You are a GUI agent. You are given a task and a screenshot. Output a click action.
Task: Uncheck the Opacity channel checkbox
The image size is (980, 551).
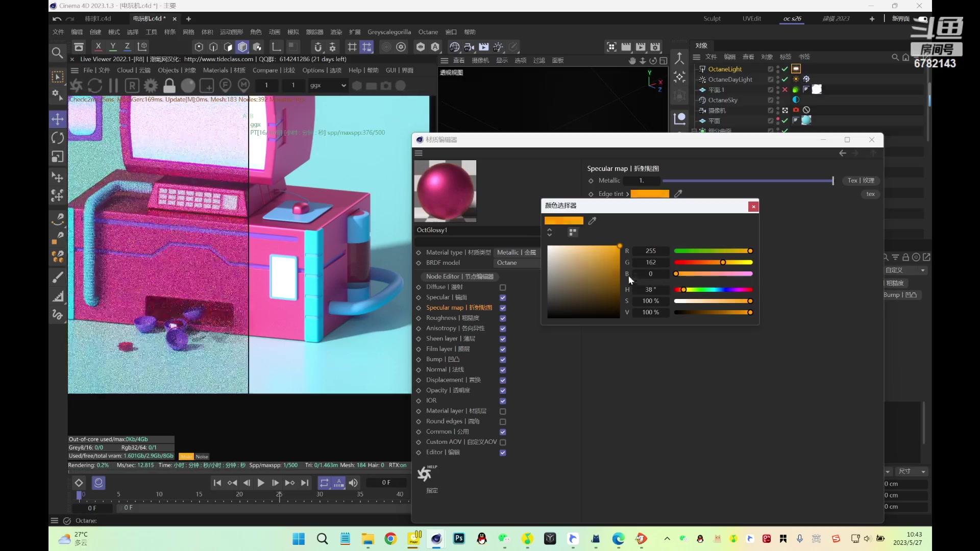[x=503, y=390]
